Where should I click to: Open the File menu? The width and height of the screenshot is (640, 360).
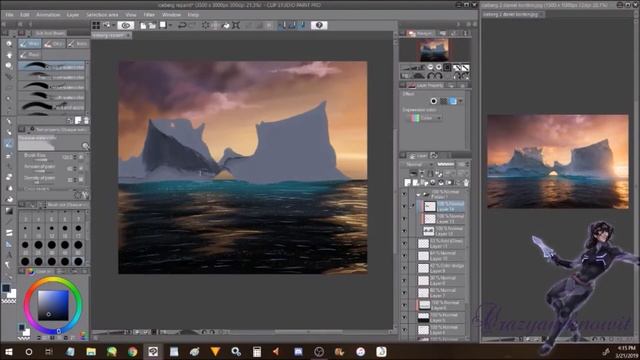click(9, 15)
